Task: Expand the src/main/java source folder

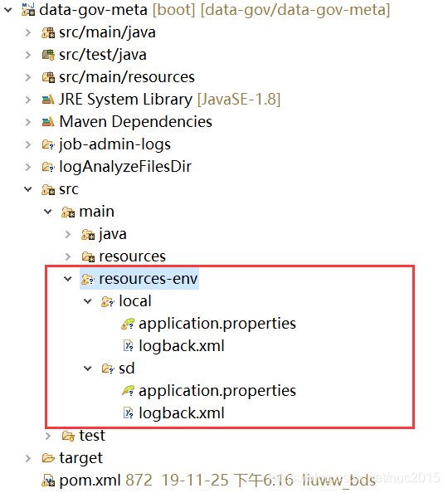Action: point(28,32)
